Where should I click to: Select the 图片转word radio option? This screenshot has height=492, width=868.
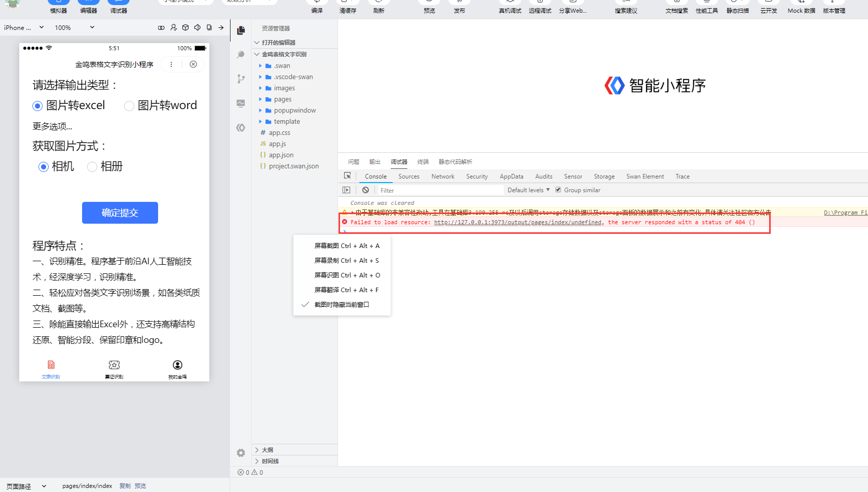(129, 106)
